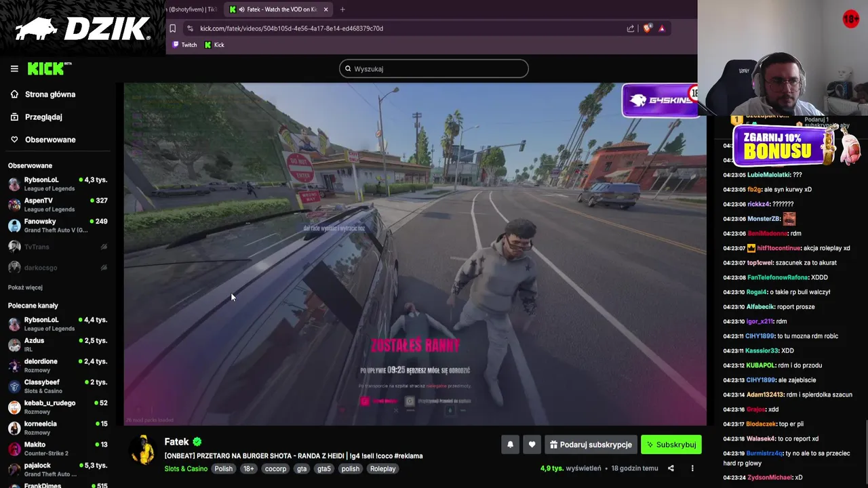The width and height of the screenshot is (868, 488).
Task: Click the Brave Rewards triangle icon
Action: 662,28
